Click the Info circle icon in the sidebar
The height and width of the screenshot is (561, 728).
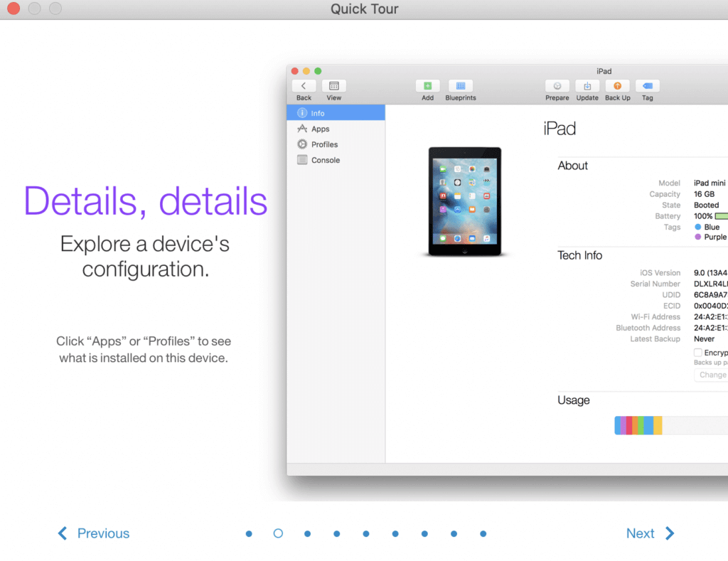301,112
